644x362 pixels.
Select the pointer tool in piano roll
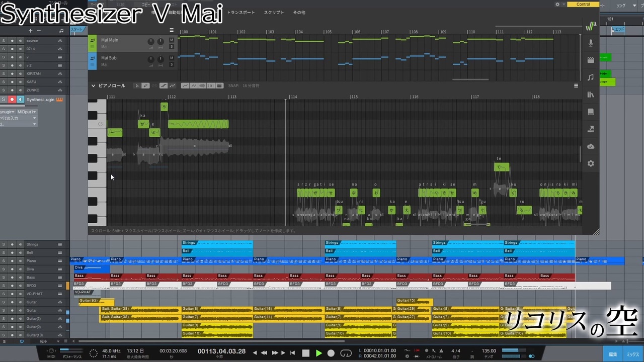pos(137,86)
